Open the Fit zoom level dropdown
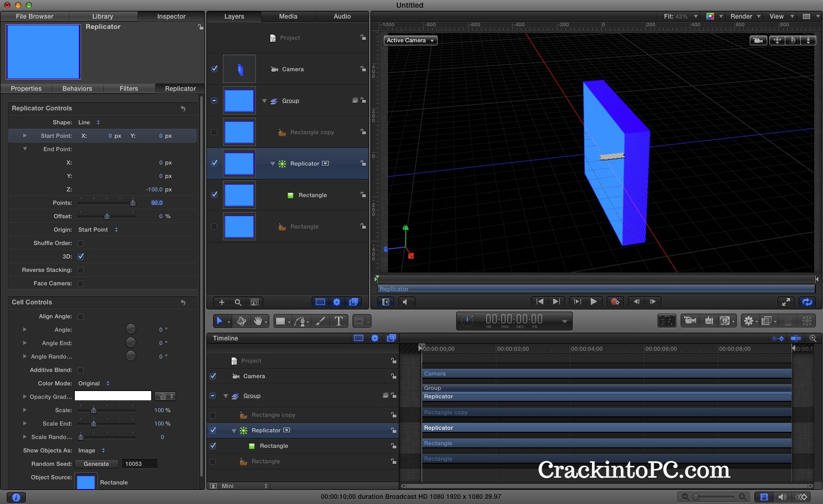This screenshot has width=823, height=504. click(681, 17)
